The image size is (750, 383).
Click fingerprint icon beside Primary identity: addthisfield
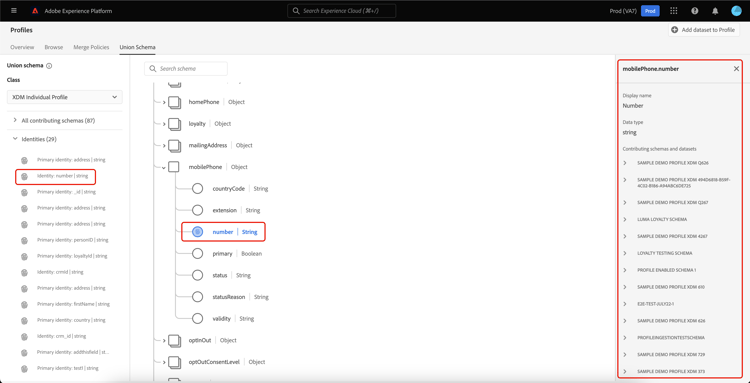click(x=24, y=352)
